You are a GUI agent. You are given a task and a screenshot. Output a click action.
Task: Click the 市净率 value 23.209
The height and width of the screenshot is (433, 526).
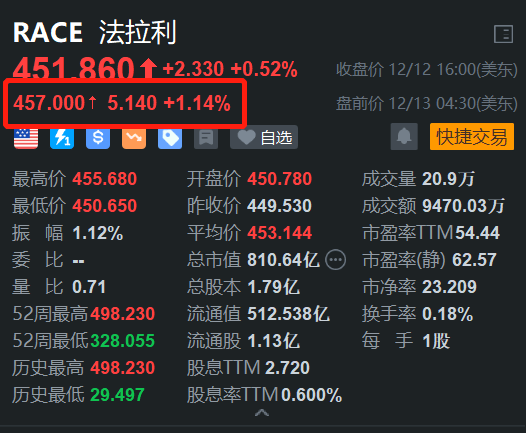coord(449,287)
